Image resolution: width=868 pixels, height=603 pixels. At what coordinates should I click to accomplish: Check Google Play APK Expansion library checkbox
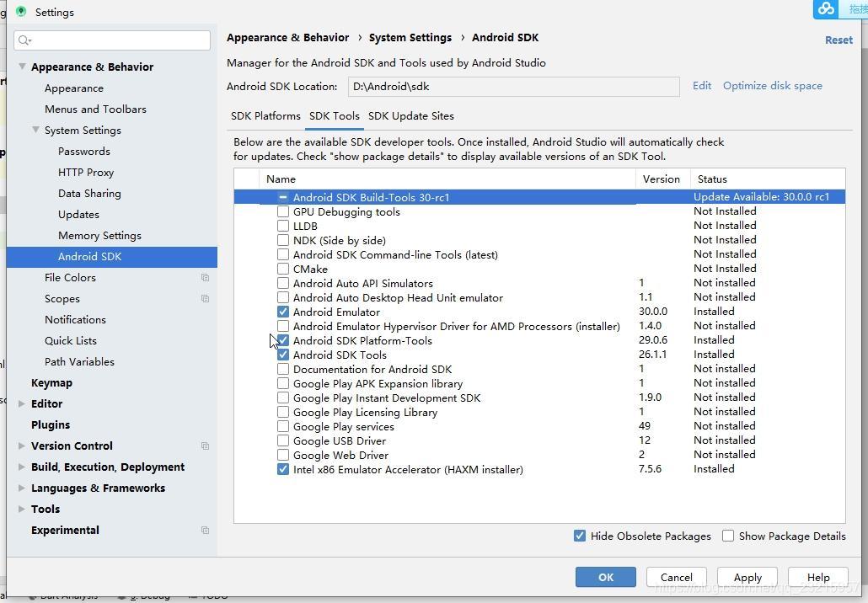[283, 383]
